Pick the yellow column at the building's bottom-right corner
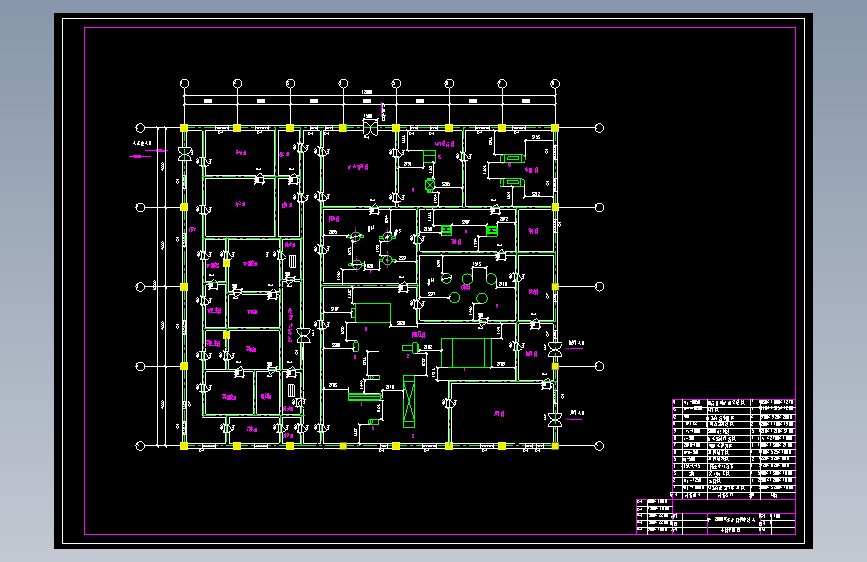 click(555, 446)
